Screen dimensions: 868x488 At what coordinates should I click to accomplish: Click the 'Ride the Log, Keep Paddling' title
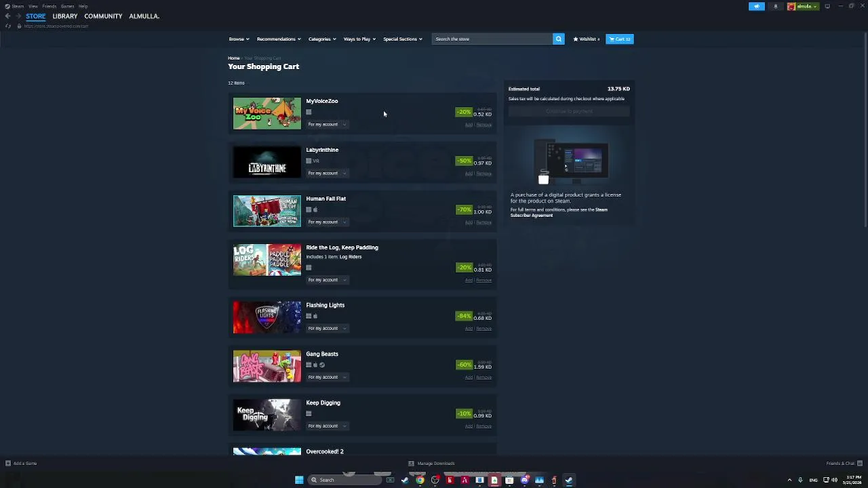342,247
